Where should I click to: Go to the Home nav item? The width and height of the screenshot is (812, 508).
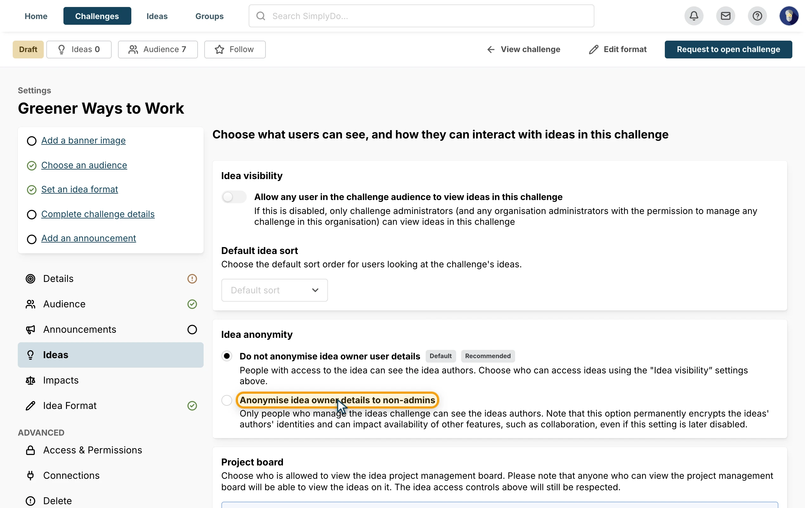point(36,16)
